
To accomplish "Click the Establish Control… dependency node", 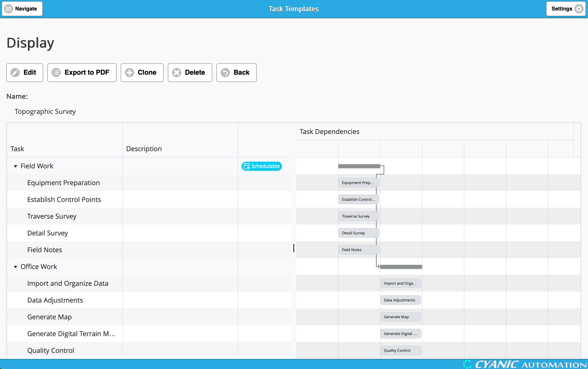I will pos(359,199).
